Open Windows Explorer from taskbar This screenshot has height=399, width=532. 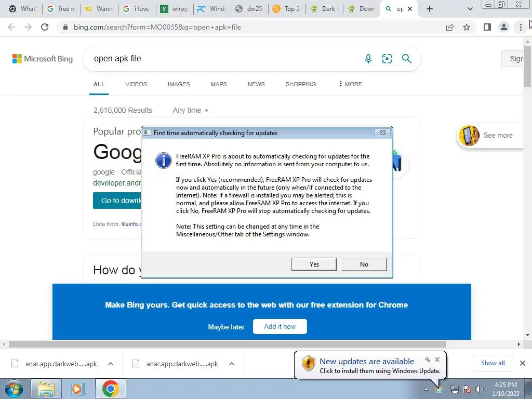click(x=46, y=389)
